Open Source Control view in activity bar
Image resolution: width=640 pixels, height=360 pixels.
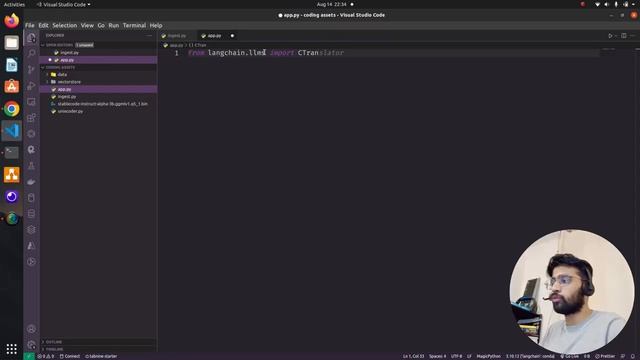(31, 69)
